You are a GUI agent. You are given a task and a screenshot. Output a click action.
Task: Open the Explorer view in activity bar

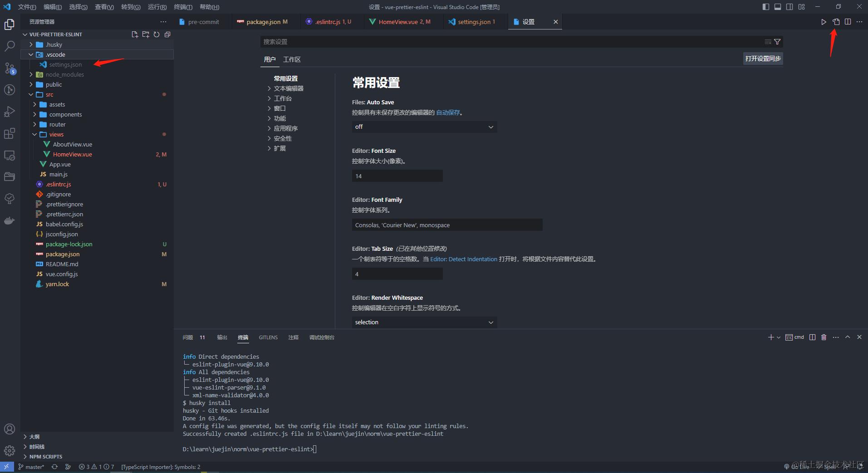(10, 24)
